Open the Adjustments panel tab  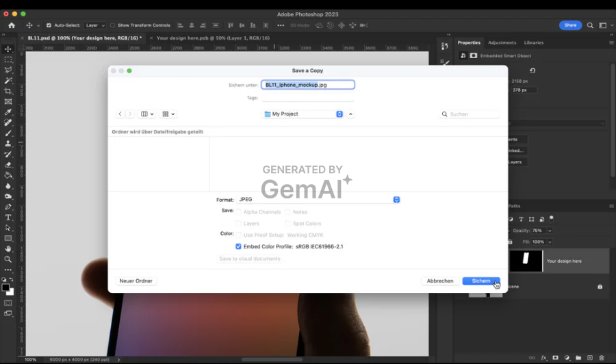(502, 42)
